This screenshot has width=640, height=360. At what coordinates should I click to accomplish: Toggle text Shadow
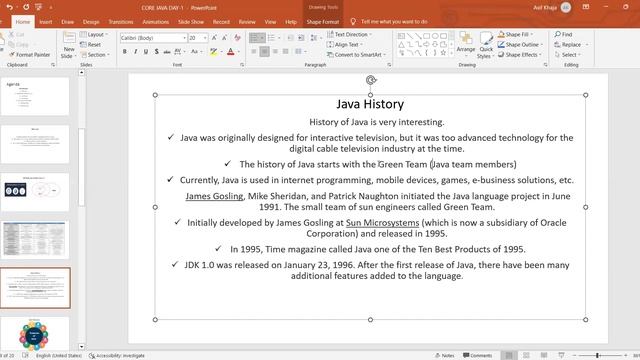coord(156,51)
